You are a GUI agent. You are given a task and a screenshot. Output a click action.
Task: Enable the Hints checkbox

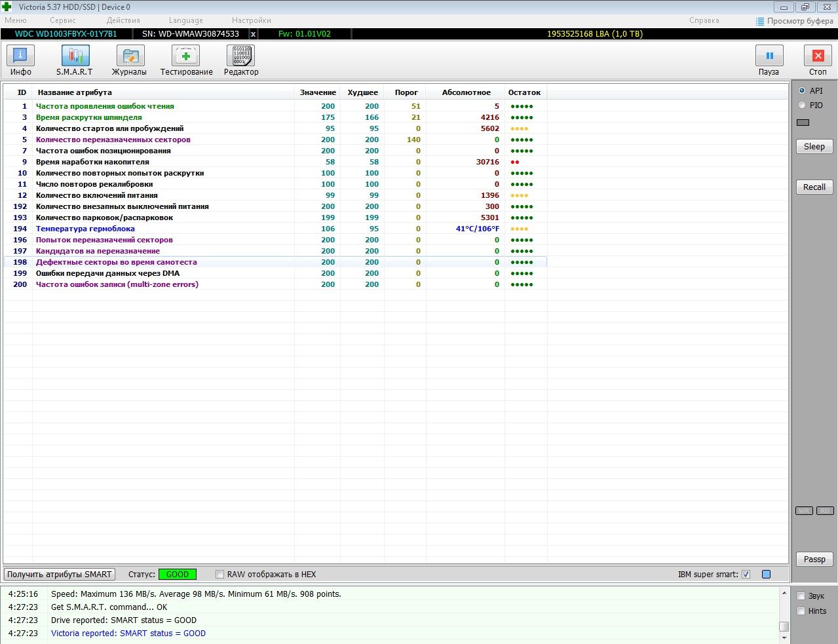[x=801, y=611]
